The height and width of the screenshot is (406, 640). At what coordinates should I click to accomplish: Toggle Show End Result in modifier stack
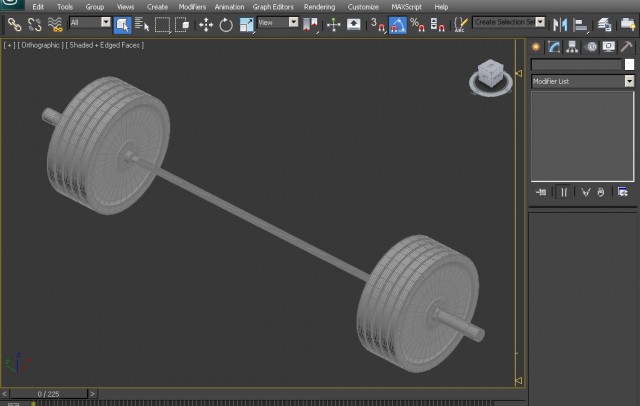[564, 192]
